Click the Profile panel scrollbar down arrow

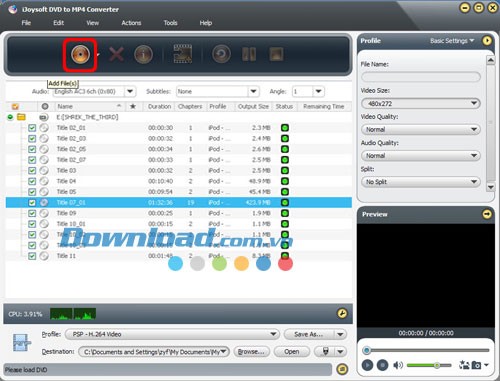(x=490, y=187)
